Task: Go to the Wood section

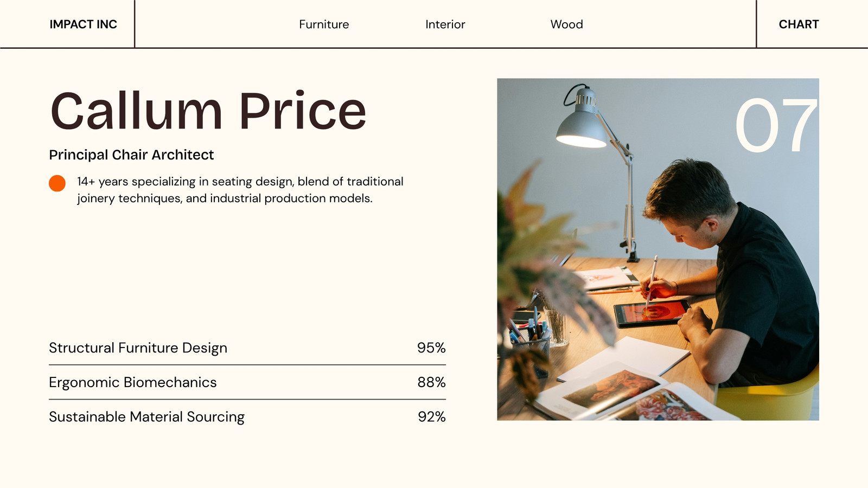Action: 567,24
